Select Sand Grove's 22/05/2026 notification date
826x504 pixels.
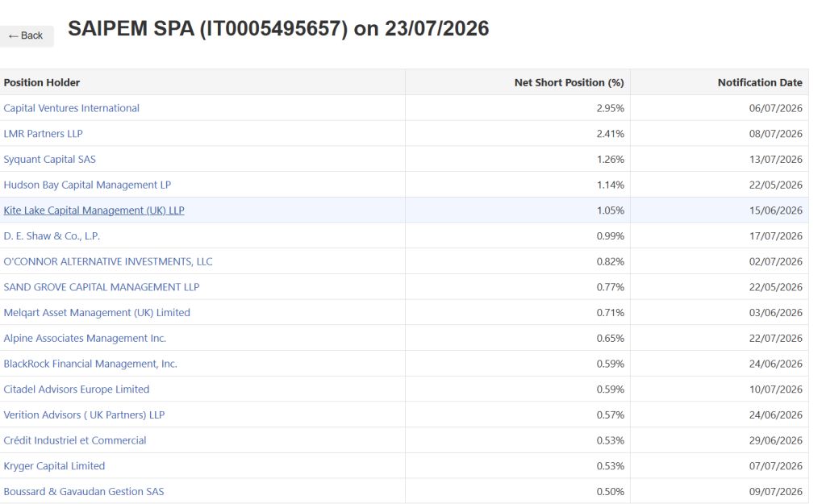[775, 287]
